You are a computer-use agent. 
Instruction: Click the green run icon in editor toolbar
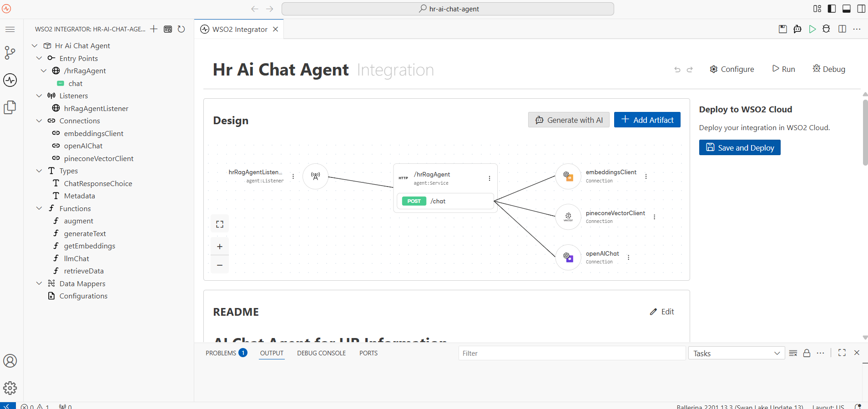[x=812, y=29]
